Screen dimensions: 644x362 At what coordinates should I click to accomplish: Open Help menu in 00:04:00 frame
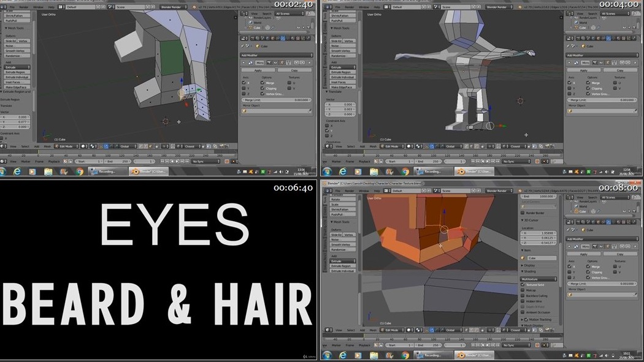377,7
